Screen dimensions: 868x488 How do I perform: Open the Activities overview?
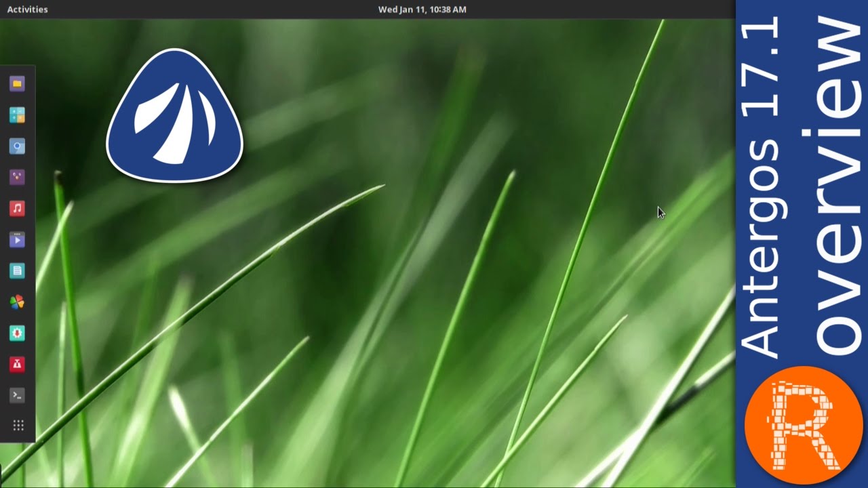click(27, 9)
